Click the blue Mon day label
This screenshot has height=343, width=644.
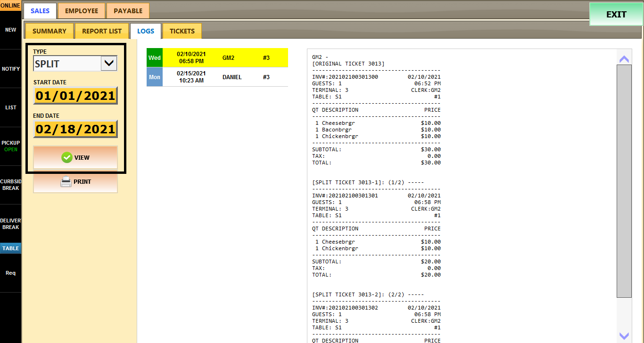(155, 77)
